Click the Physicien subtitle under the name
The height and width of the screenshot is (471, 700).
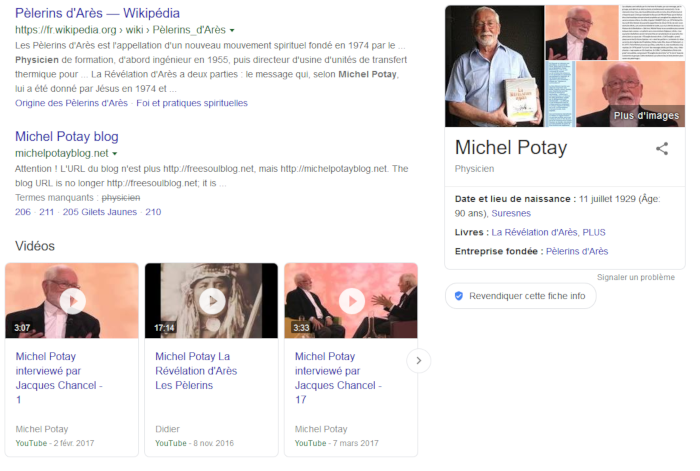pos(474,169)
